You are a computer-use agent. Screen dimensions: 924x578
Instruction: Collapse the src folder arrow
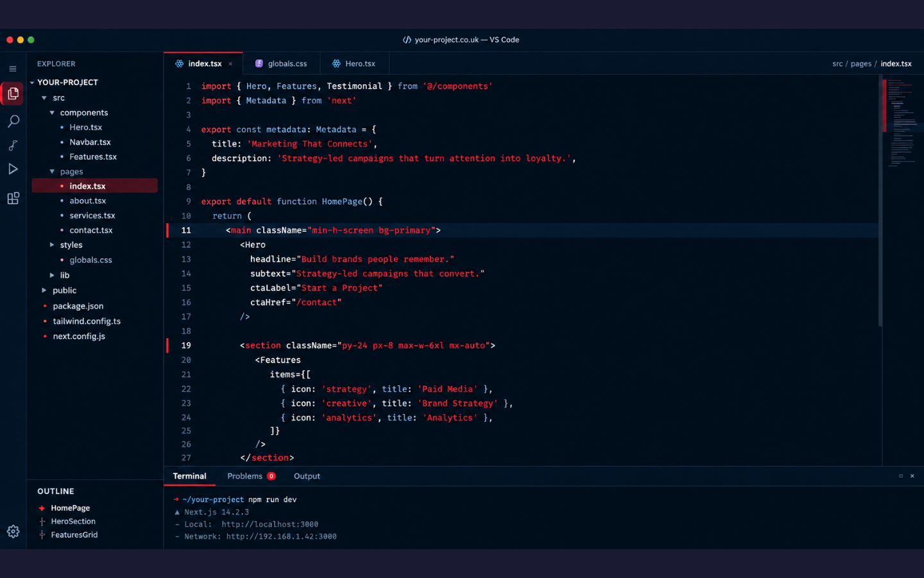[44, 98]
